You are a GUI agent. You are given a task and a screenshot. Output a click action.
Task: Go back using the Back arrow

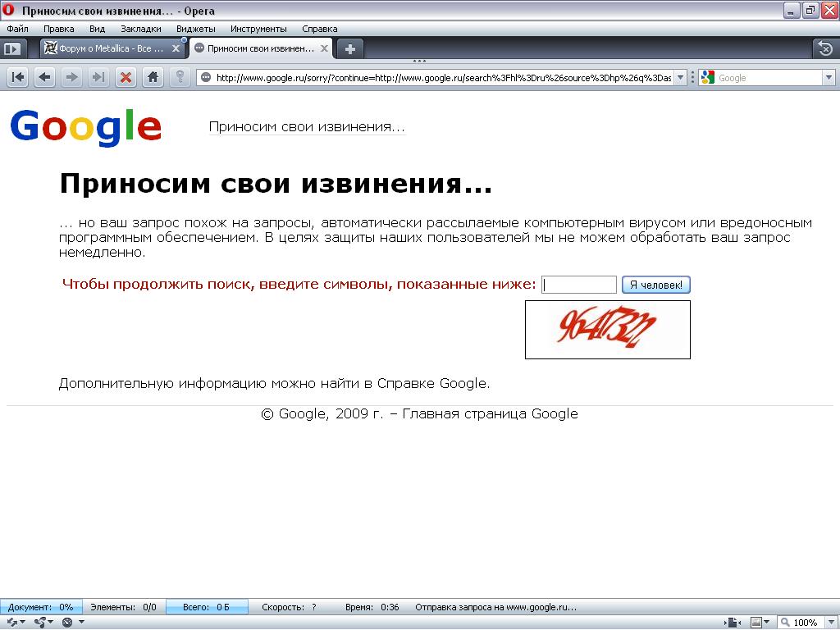click(44, 77)
